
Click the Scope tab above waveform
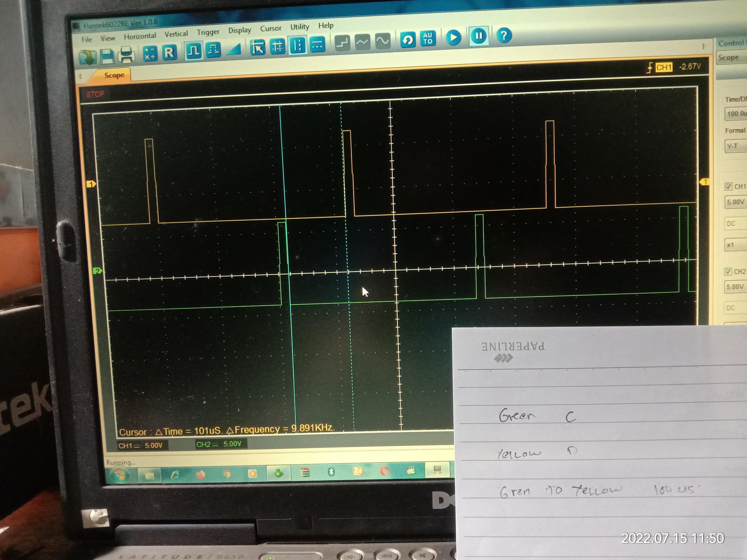pyautogui.click(x=114, y=75)
